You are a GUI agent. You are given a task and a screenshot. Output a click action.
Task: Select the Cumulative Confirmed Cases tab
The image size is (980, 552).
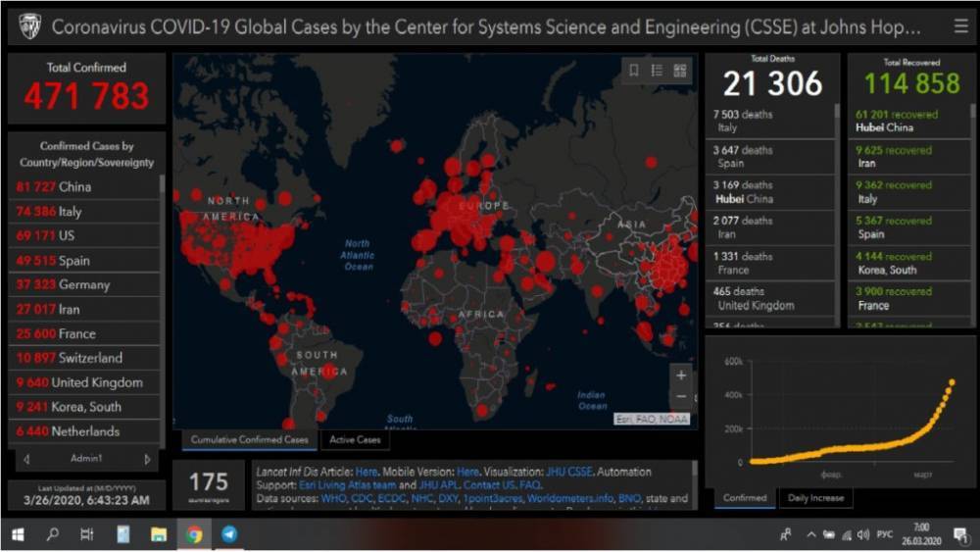tap(249, 440)
